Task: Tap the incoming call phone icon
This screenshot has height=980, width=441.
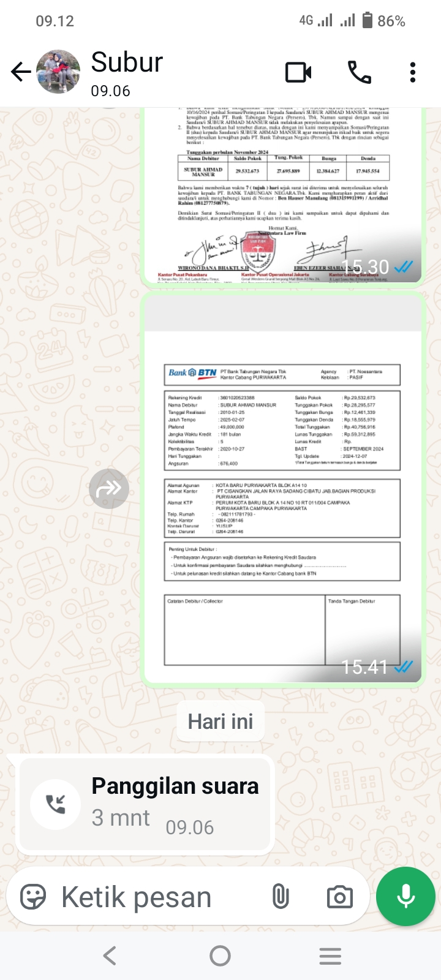Action: (x=56, y=804)
